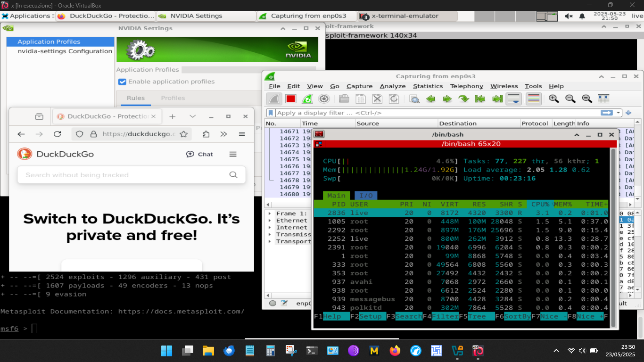Jump to the last packet

click(x=497, y=99)
